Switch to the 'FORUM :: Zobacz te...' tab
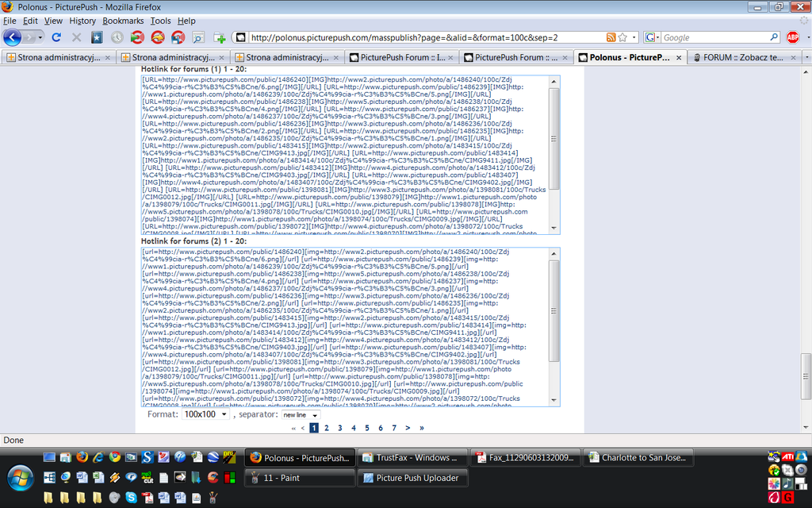The height and width of the screenshot is (508, 812). click(x=743, y=57)
